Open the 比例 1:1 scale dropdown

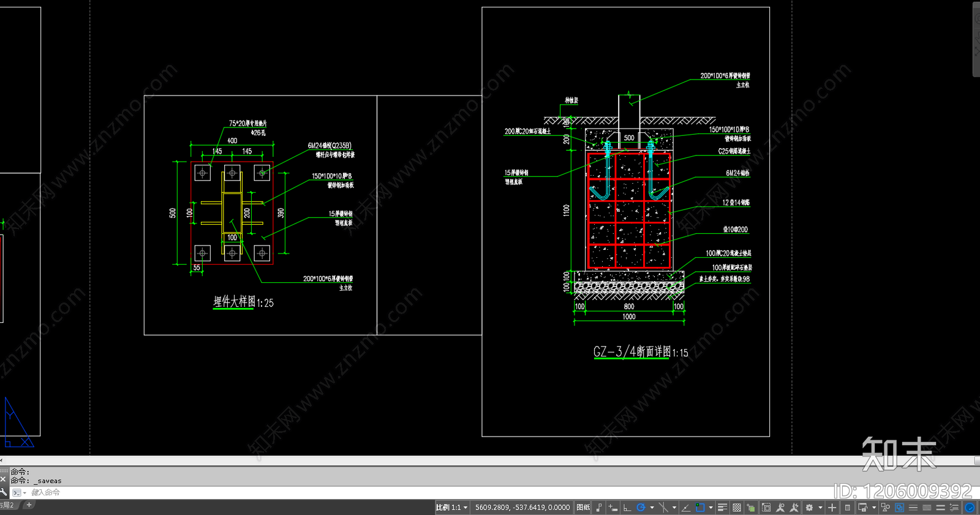click(452, 508)
